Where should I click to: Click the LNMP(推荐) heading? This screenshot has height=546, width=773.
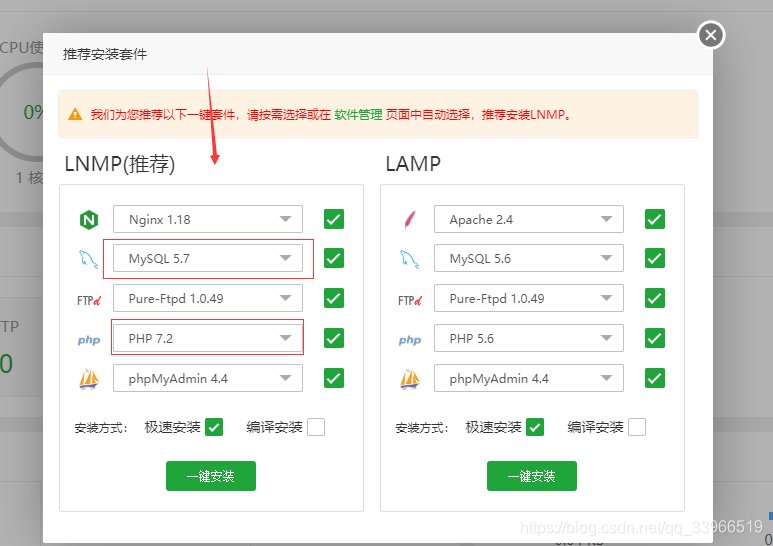click(x=120, y=164)
